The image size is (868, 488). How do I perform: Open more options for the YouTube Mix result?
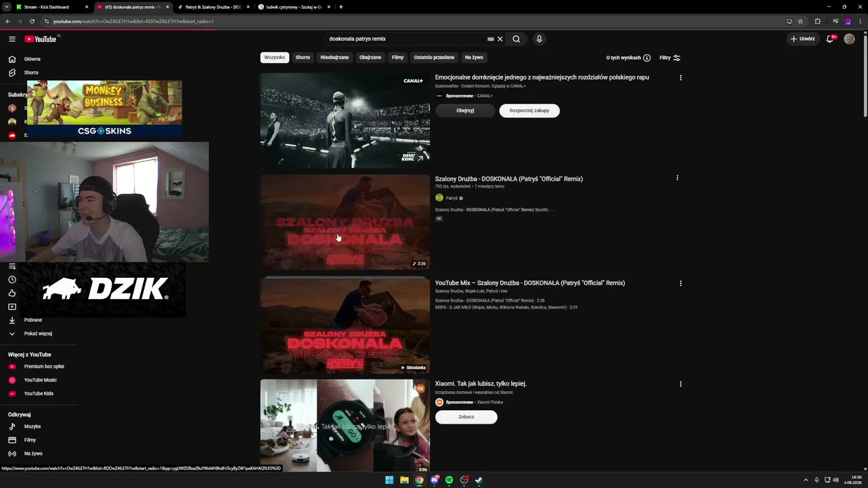click(x=680, y=283)
